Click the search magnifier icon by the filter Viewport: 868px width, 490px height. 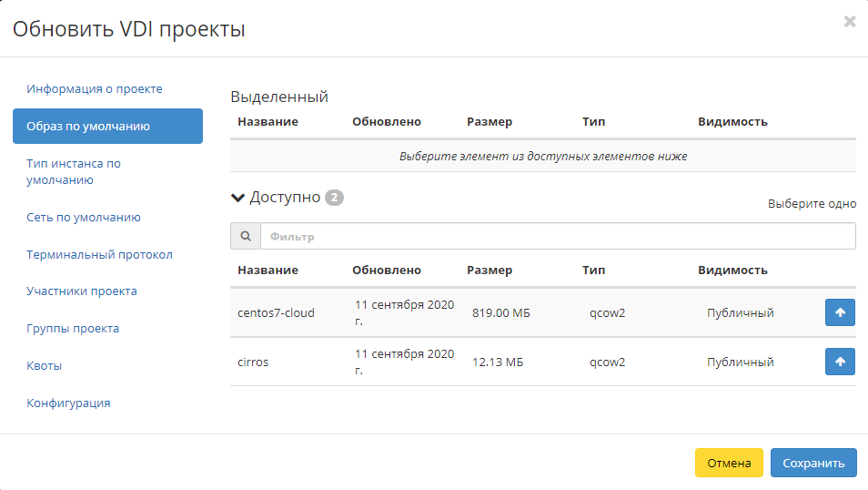tap(245, 237)
